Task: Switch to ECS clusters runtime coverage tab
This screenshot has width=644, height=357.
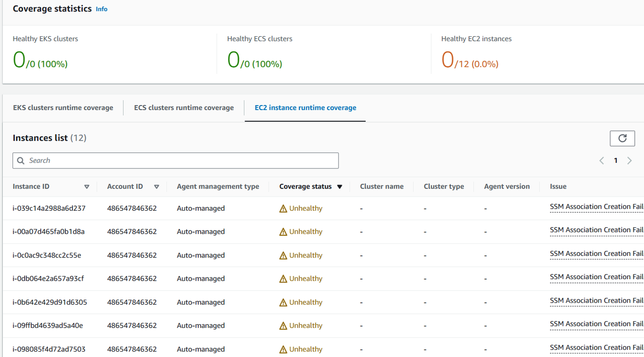Action: click(x=184, y=108)
